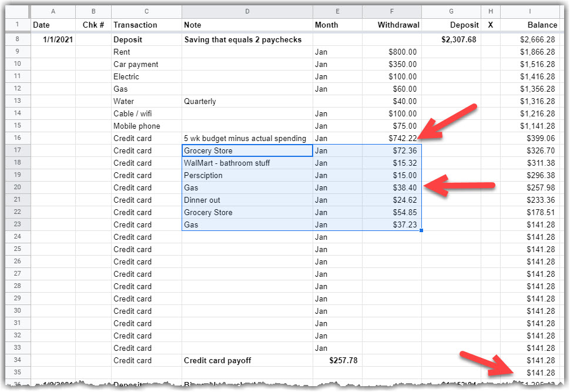Select the $257.78 cell in row 34
570x392 pixels.
[337, 360]
